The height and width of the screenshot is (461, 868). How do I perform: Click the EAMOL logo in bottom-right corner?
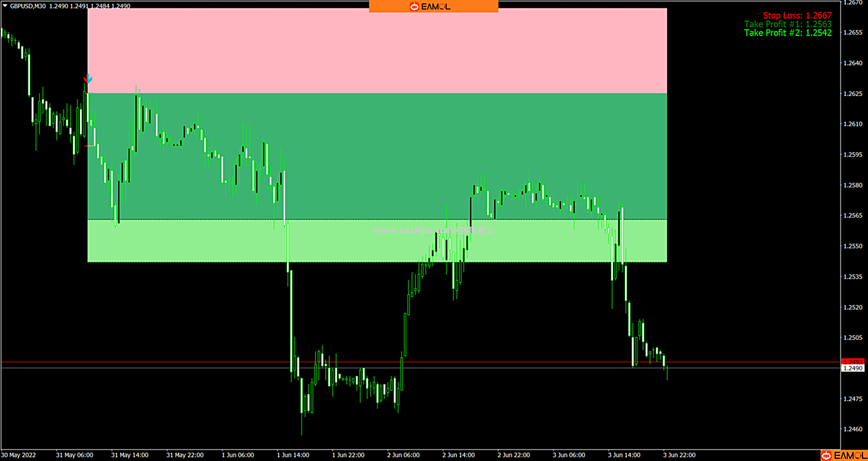[x=844, y=455]
